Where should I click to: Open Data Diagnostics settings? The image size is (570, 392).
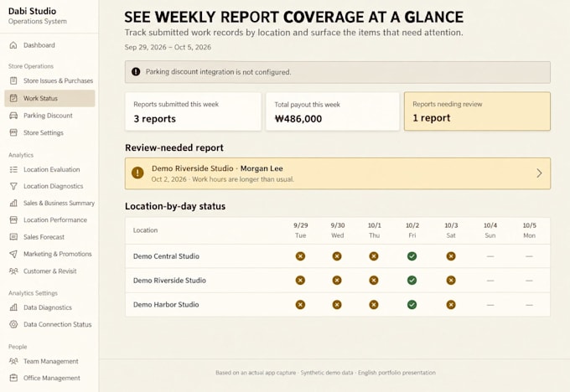[49, 307]
